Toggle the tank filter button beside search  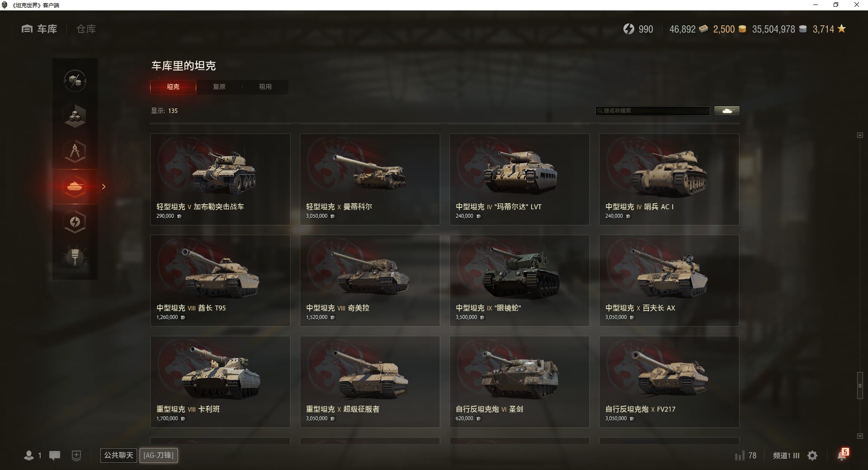pyautogui.click(x=727, y=111)
